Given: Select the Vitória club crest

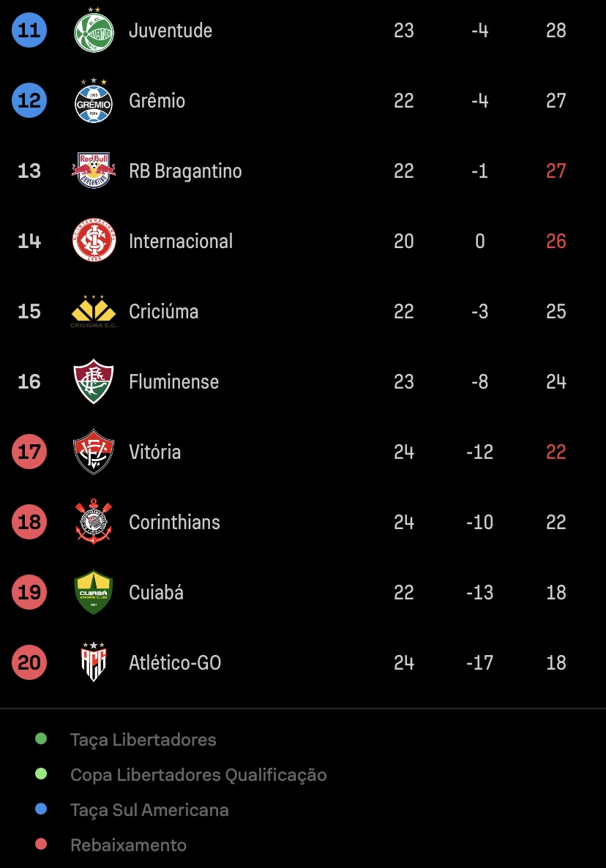Looking at the screenshot, I should [94, 452].
